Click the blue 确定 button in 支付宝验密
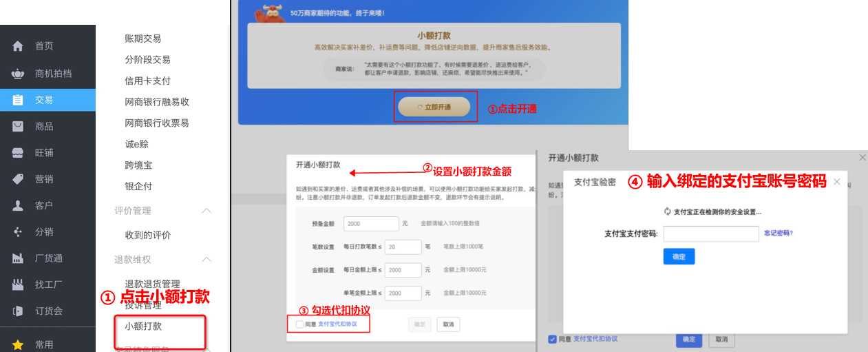 (x=679, y=256)
